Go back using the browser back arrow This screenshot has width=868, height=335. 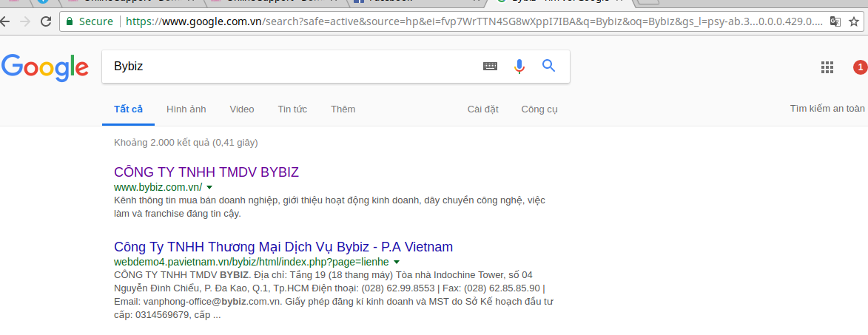point(4,21)
